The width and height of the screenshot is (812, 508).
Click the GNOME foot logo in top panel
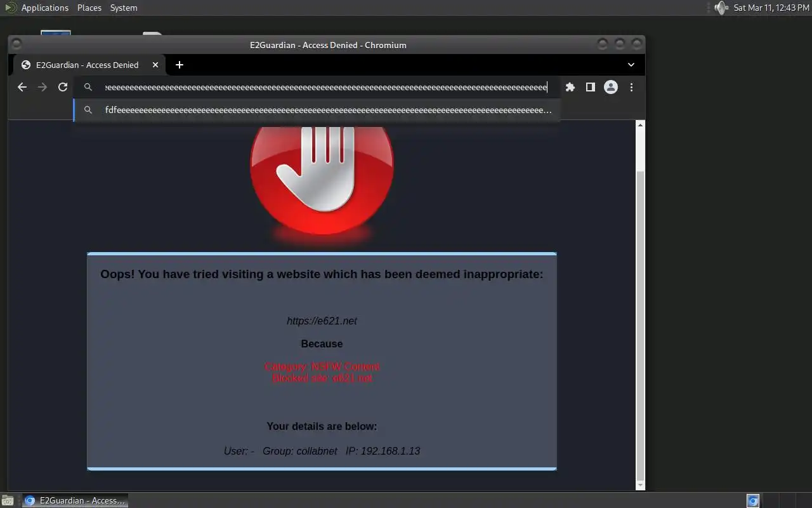coord(10,8)
